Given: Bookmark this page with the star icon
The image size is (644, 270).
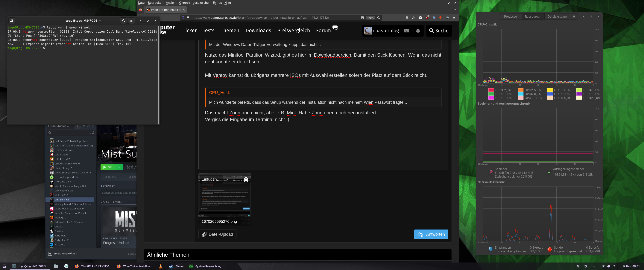Looking at the screenshot, I should click(379, 18).
